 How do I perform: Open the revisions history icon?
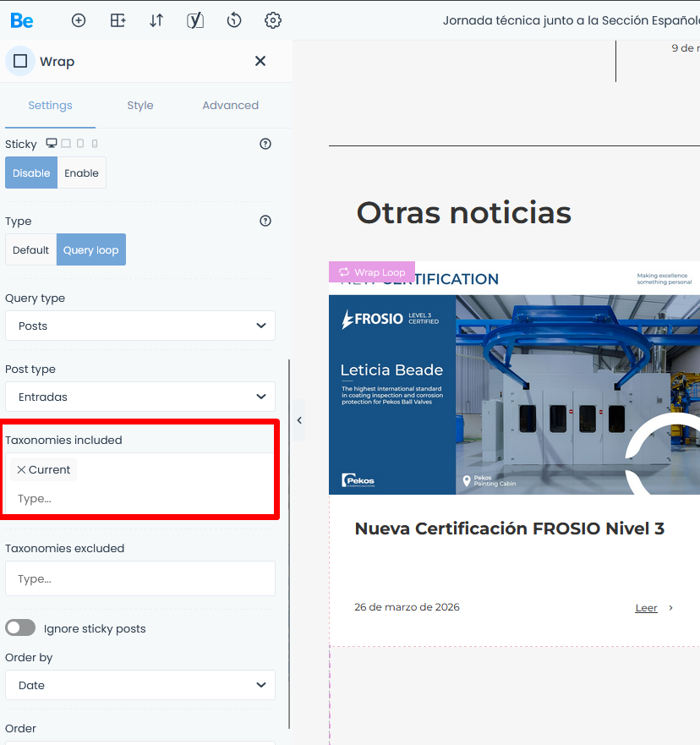[234, 20]
